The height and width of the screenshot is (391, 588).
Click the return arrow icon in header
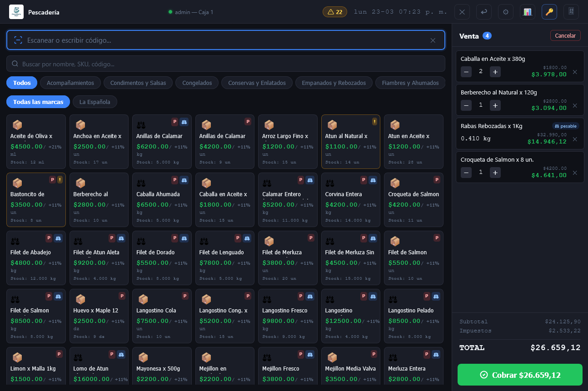point(483,12)
